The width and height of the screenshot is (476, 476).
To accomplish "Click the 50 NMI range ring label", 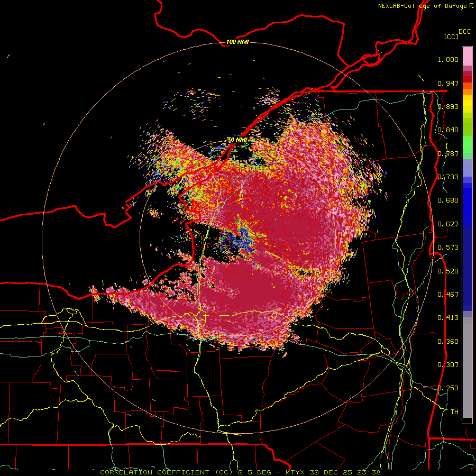I will pos(237,140).
